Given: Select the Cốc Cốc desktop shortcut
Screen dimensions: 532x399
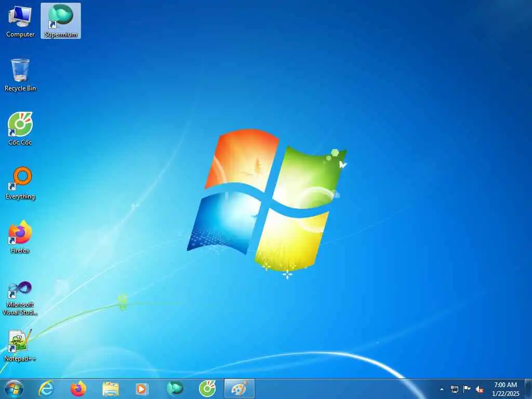Looking at the screenshot, I should [20, 129].
